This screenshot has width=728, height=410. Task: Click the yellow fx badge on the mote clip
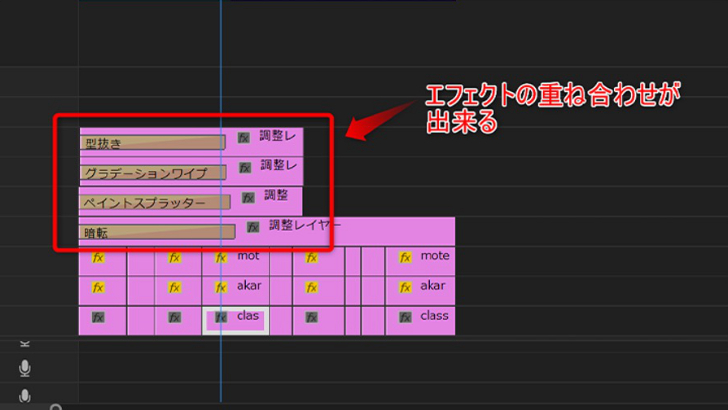(405, 258)
